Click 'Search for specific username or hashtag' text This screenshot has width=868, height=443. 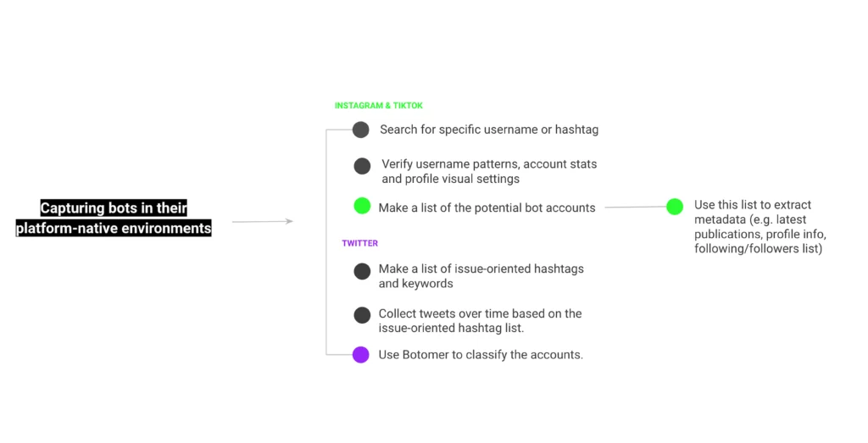tap(489, 130)
